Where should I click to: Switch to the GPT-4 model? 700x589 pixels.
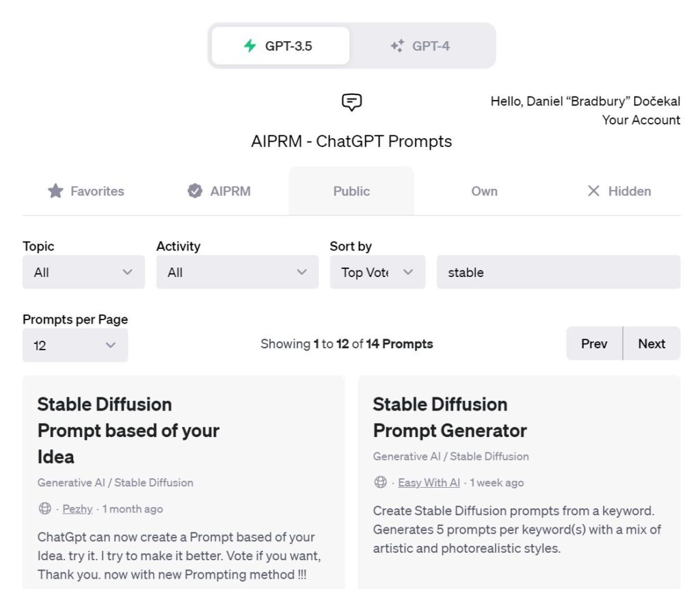click(421, 46)
